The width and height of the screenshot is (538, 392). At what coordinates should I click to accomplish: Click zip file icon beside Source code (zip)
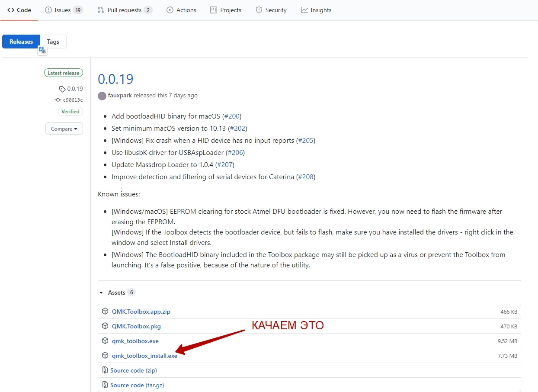tap(105, 370)
